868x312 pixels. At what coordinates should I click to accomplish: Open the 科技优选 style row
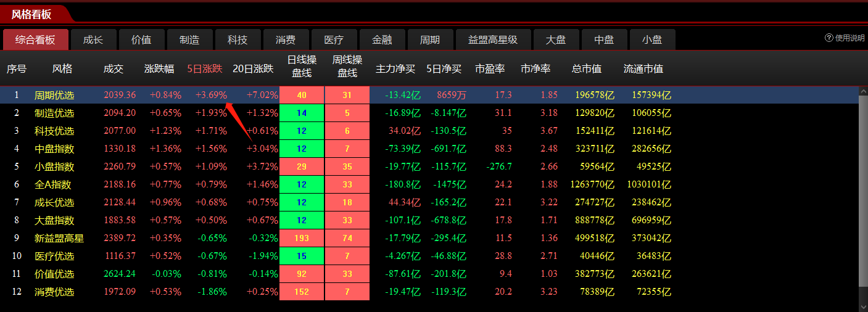point(54,131)
